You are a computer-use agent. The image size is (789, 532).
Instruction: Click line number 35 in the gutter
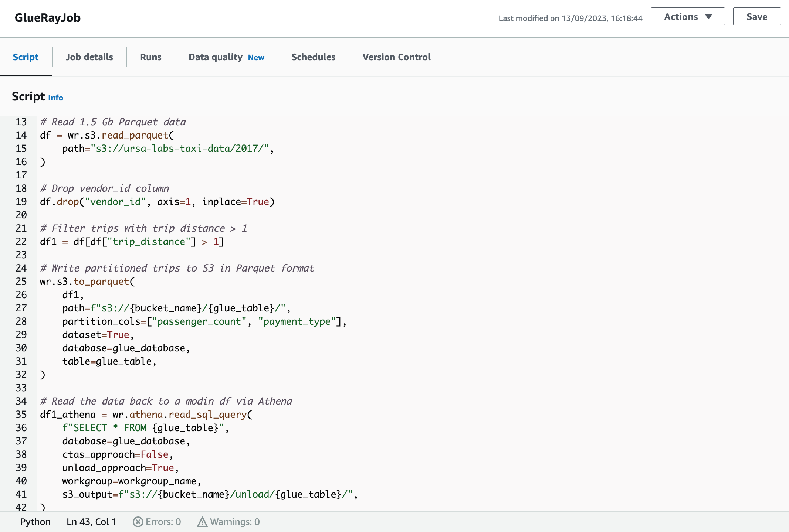point(21,415)
